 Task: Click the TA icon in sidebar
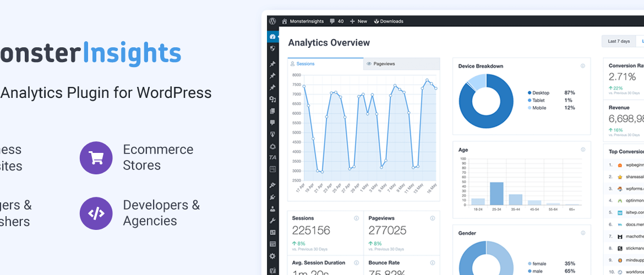coord(272,157)
